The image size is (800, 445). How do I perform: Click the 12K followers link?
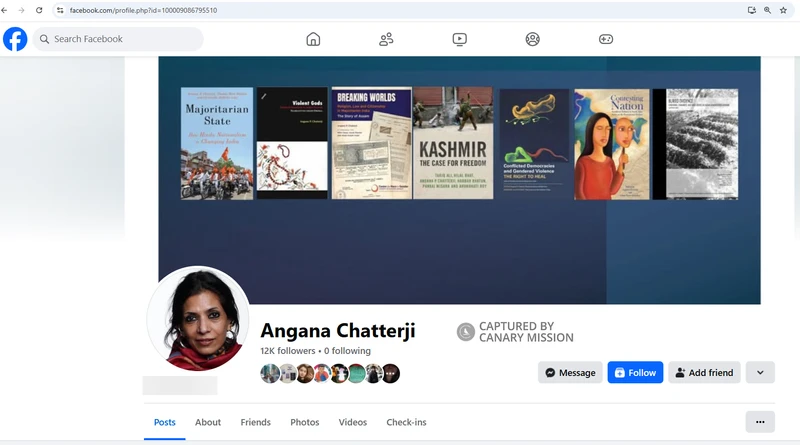288,351
